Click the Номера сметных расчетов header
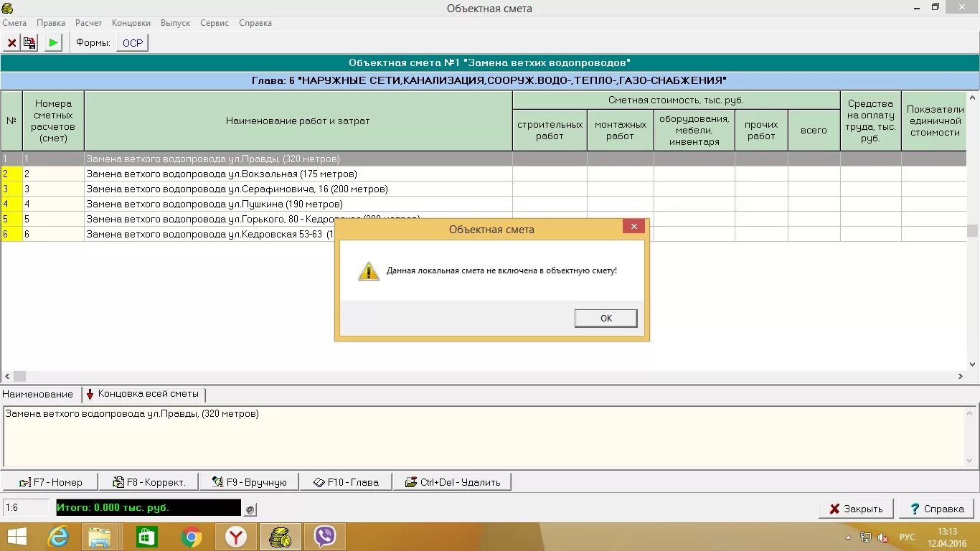The height and width of the screenshot is (551, 980). click(53, 121)
